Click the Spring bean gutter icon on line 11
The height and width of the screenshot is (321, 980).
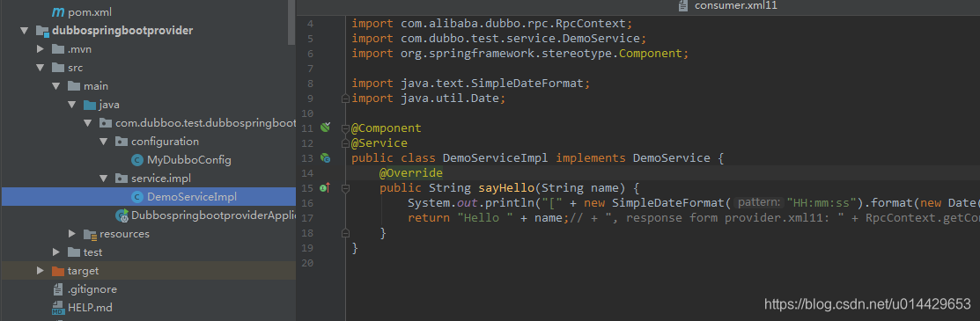pyautogui.click(x=325, y=128)
